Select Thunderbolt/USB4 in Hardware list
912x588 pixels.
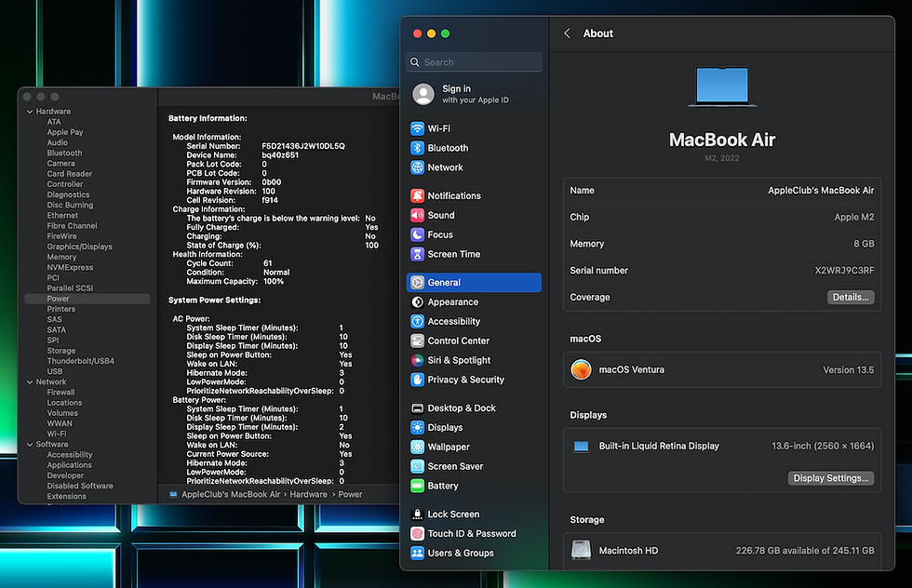[x=81, y=361]
